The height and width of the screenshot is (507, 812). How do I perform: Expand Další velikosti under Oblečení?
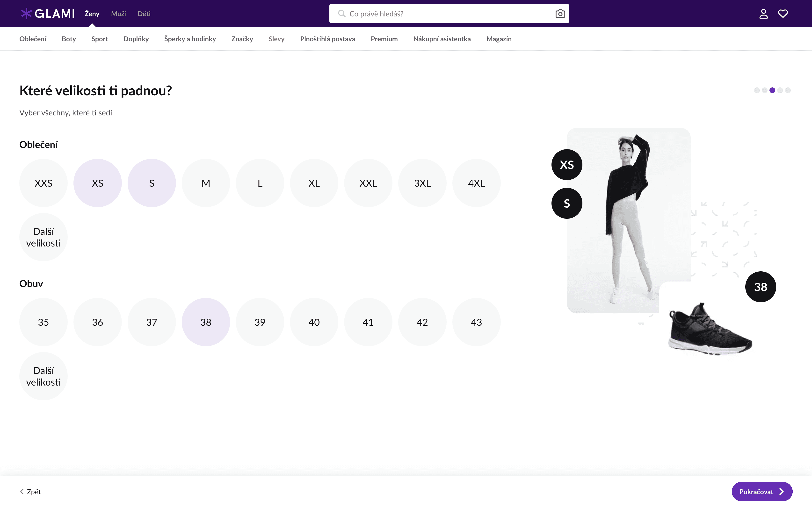pyautogui.click(x=43, y=237)
